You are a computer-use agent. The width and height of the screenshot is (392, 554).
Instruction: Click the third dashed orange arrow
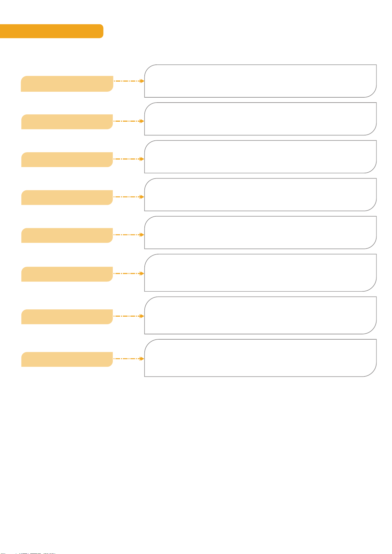click(129, 159)
